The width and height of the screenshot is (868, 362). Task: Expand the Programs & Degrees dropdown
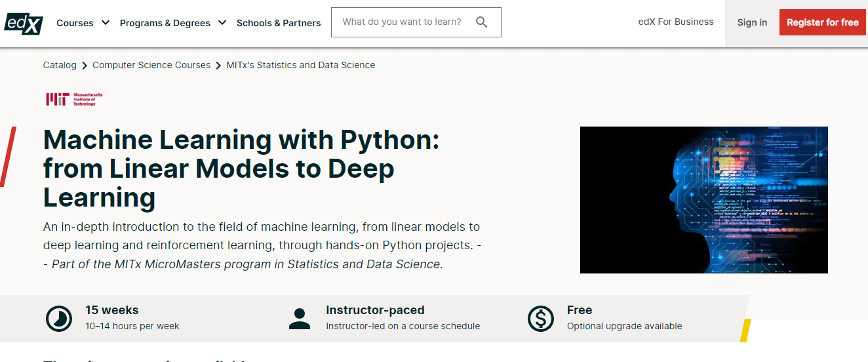point(173,23)
